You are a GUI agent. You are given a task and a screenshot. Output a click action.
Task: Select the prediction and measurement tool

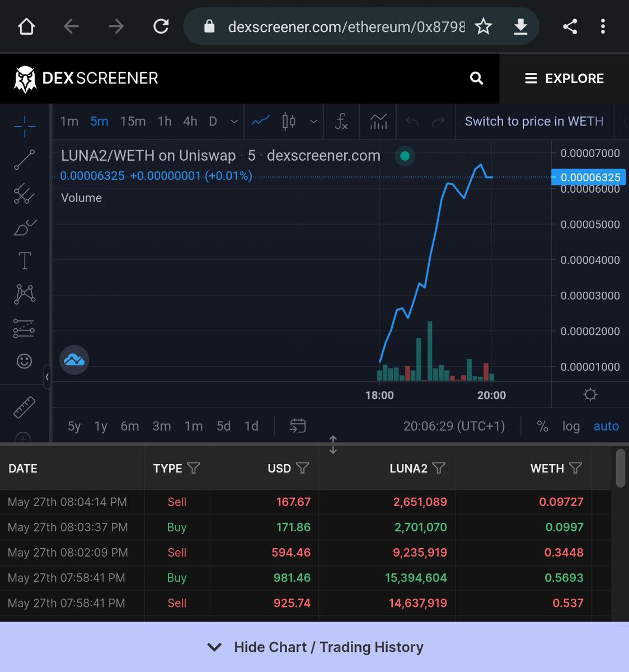tap(24, 328)
